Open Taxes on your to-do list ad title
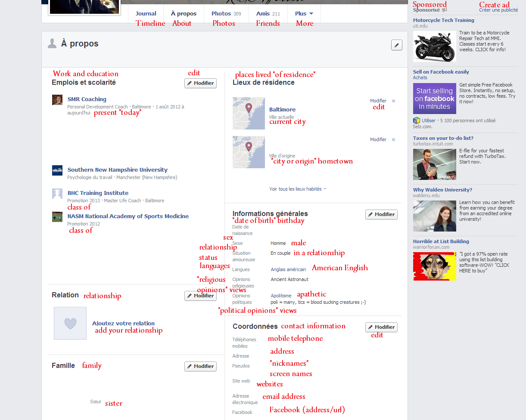This screenshot has width=526, height=420. [x=443, y=138]
